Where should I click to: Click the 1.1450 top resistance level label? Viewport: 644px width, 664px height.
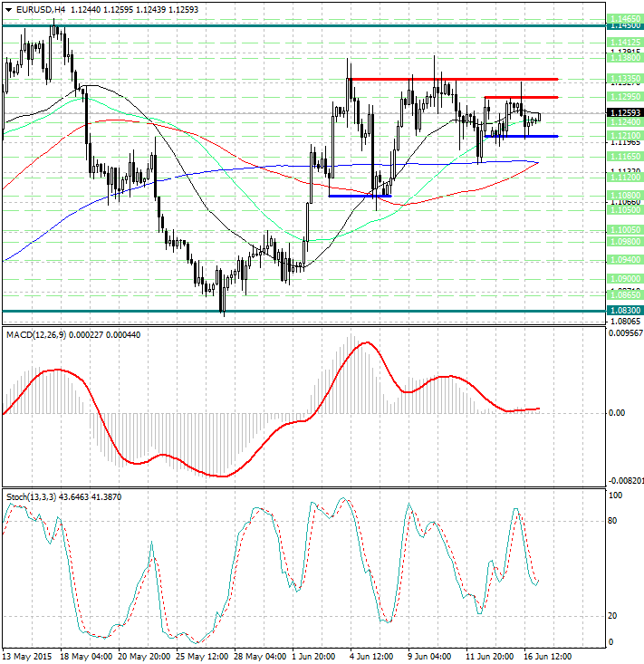point(623,26)
